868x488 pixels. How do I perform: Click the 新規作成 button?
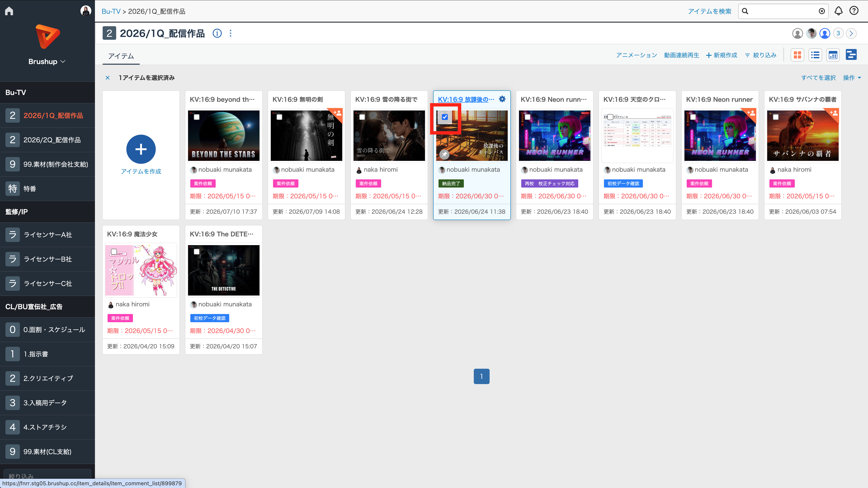722,55
